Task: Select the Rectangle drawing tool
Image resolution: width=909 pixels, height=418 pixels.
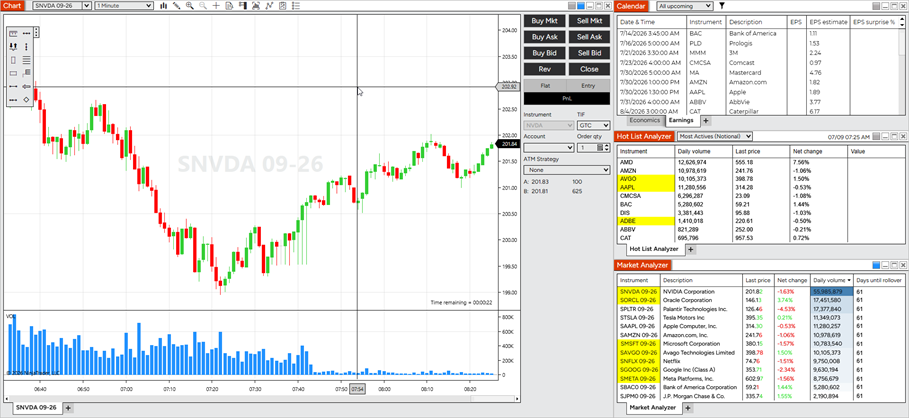Action: tap(13, 73)
